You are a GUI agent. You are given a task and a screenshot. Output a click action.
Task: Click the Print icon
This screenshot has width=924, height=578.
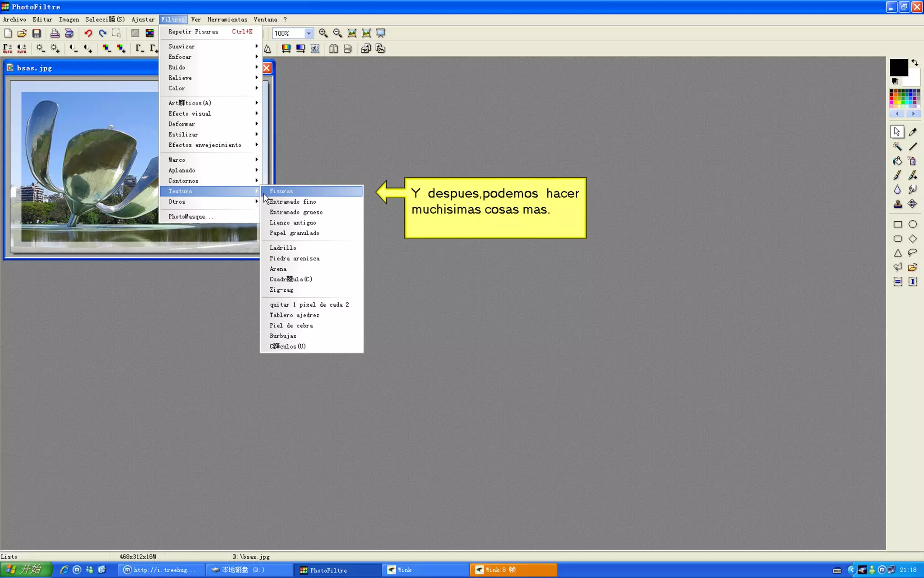tap(55, 33)
